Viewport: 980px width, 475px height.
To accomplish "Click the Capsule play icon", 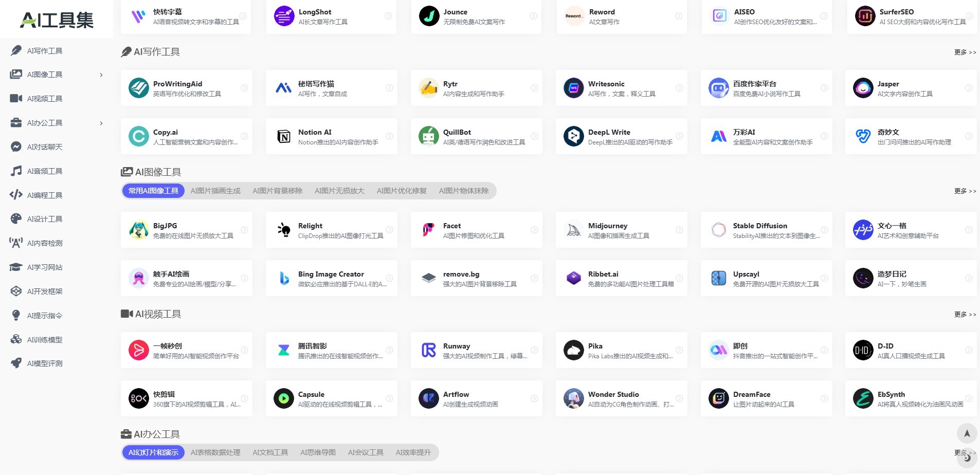I will pos(284,398).
